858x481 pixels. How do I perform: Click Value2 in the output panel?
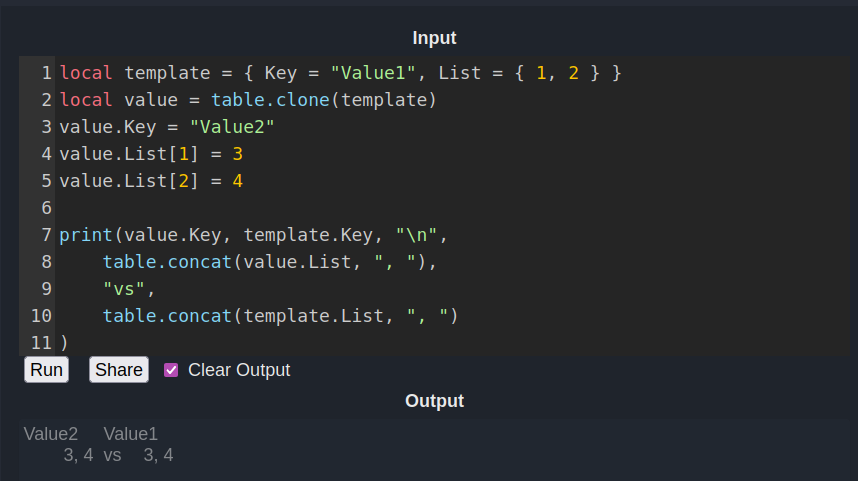51,434
